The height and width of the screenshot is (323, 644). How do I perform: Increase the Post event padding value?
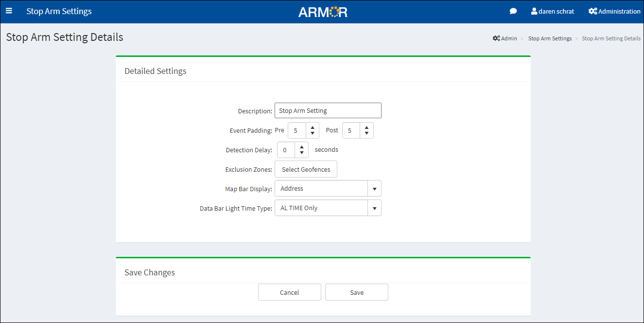pyautogui.click(x=367, y=127)
